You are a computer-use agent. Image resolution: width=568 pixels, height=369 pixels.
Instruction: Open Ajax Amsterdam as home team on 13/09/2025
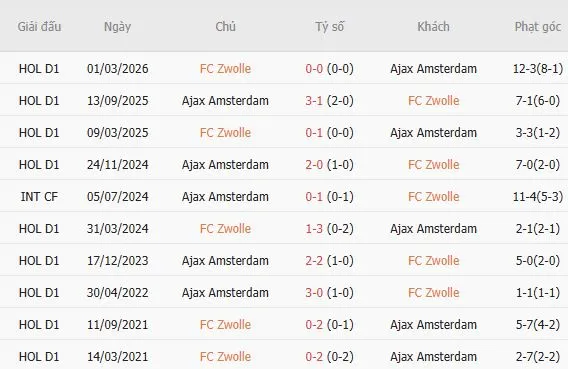tap(225, 101)
